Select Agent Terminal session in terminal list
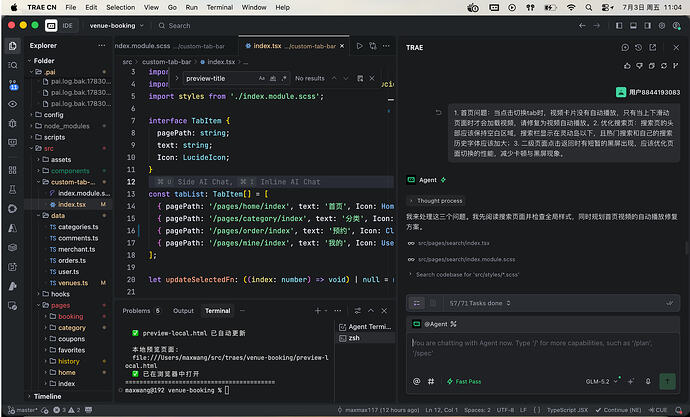Image resolution: width=690 pixels, height=417 pixels. click(x=365, y=326)
